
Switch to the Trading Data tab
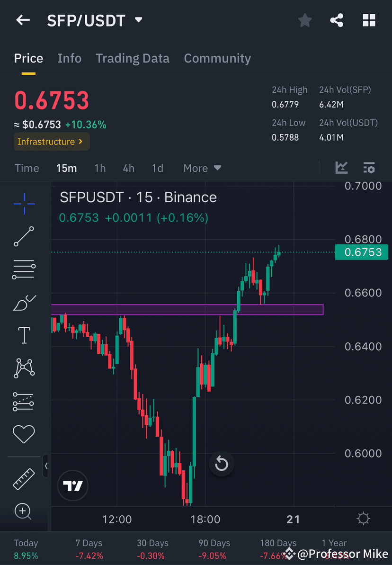point(133,58)
